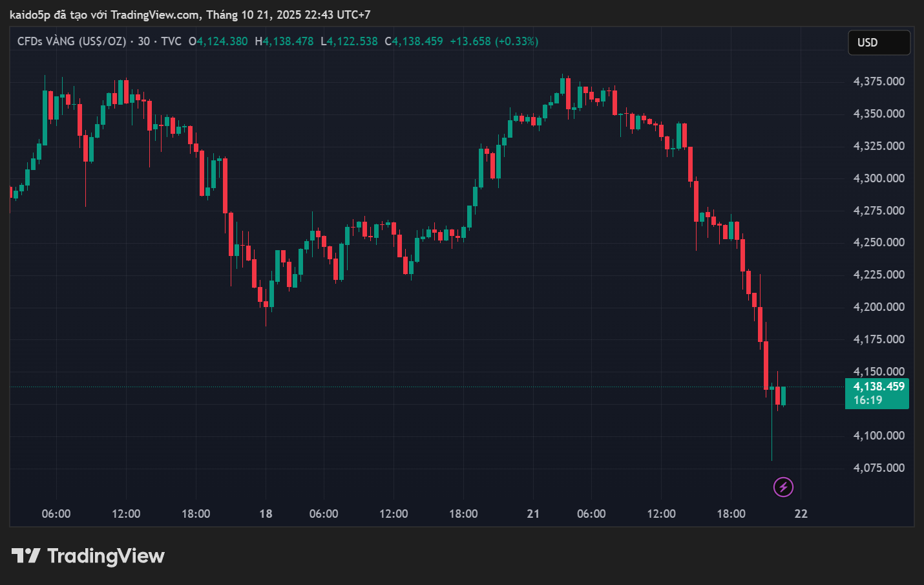
Task: Click the date label 22 on time axis
Action: click(801, 514)
